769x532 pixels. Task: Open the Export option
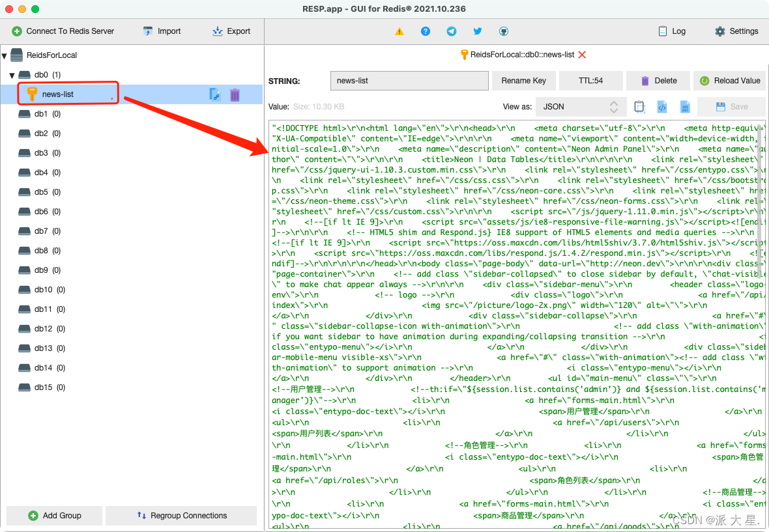[x=231, y=31]
